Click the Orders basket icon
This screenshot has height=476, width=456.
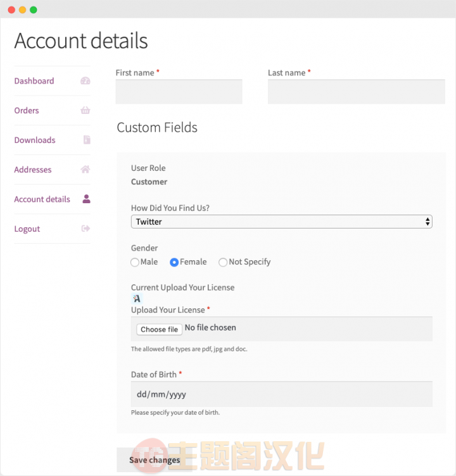85,110
